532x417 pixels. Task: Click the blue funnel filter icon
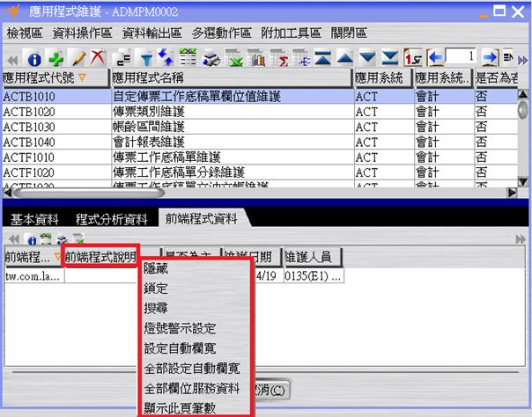(146, 57)
